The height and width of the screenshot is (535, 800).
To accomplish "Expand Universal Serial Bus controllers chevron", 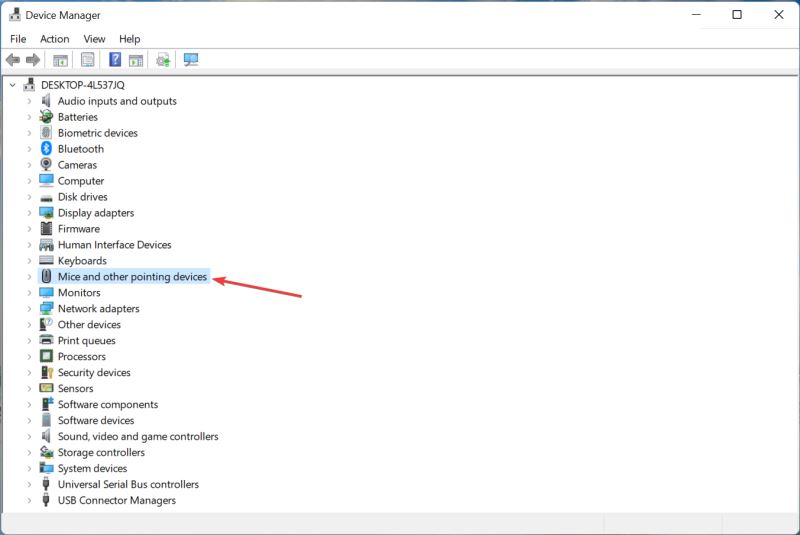I will [29, 485].
